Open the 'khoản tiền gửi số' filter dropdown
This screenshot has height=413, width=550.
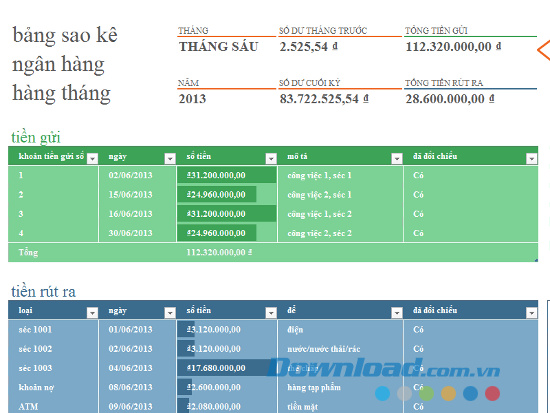pos(92,159)
